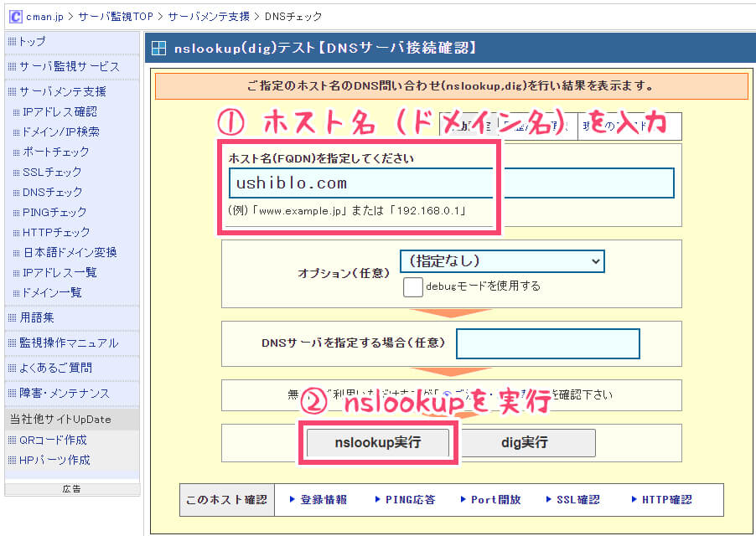Viewport: 756px width, 536px height.
Task: Open SSLチェック in sidebar
Action: [x=52, y=172]
